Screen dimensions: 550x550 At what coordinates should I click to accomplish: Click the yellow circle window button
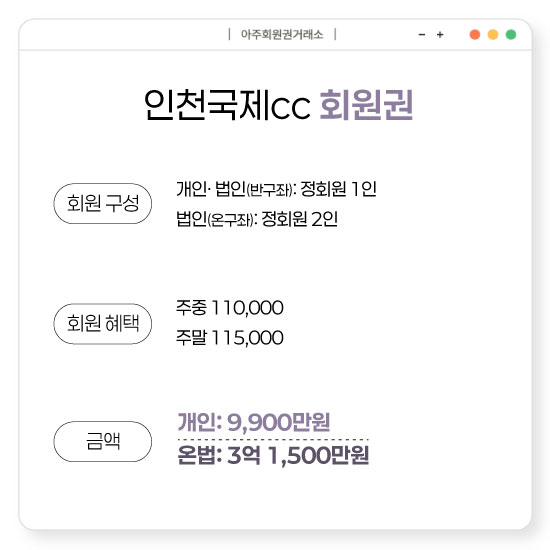[x=493, y=34]
